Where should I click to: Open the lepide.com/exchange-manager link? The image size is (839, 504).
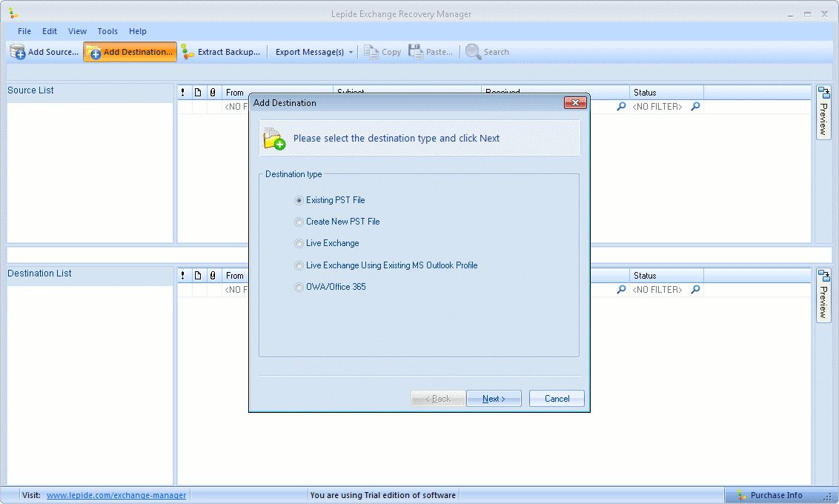click(x=116, y=495)
